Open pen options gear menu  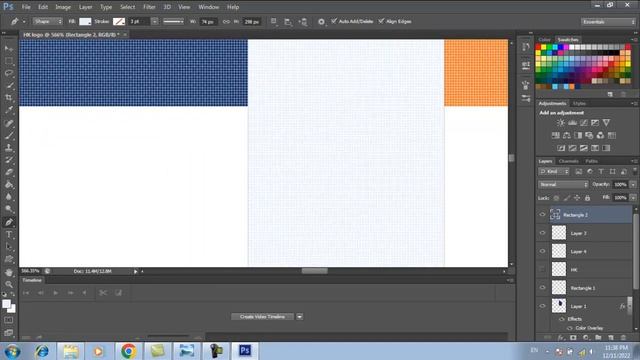321,22
